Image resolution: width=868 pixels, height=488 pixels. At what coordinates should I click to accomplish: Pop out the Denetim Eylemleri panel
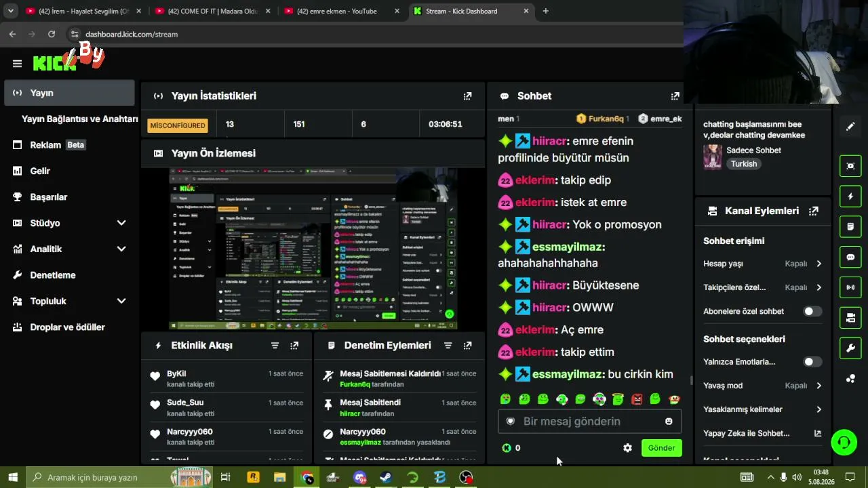click(467, 346)
